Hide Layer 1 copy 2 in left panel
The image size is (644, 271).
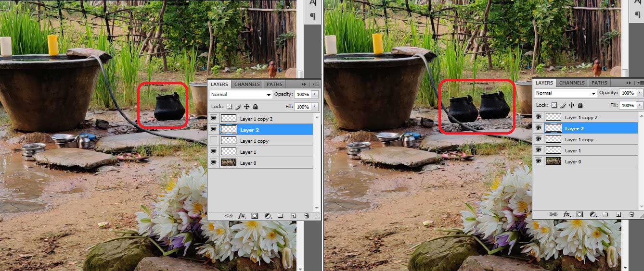pyautogui.click(x=214, y=118)
